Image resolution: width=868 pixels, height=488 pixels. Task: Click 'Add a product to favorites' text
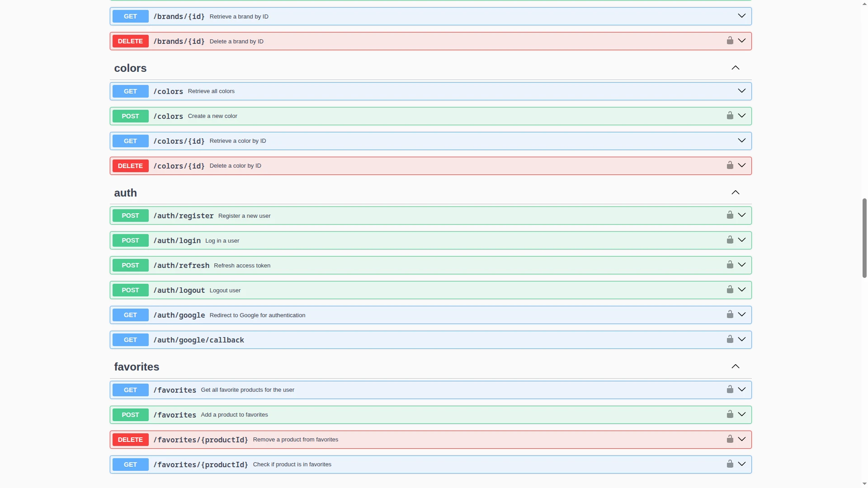pos(234,415)
